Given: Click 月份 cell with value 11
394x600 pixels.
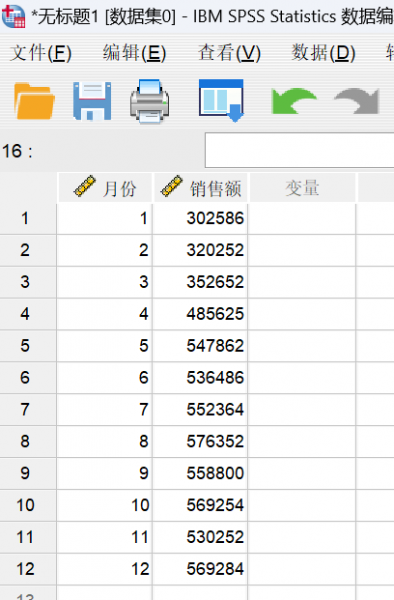Looking at the screenshot, I should tap(104, 537).
